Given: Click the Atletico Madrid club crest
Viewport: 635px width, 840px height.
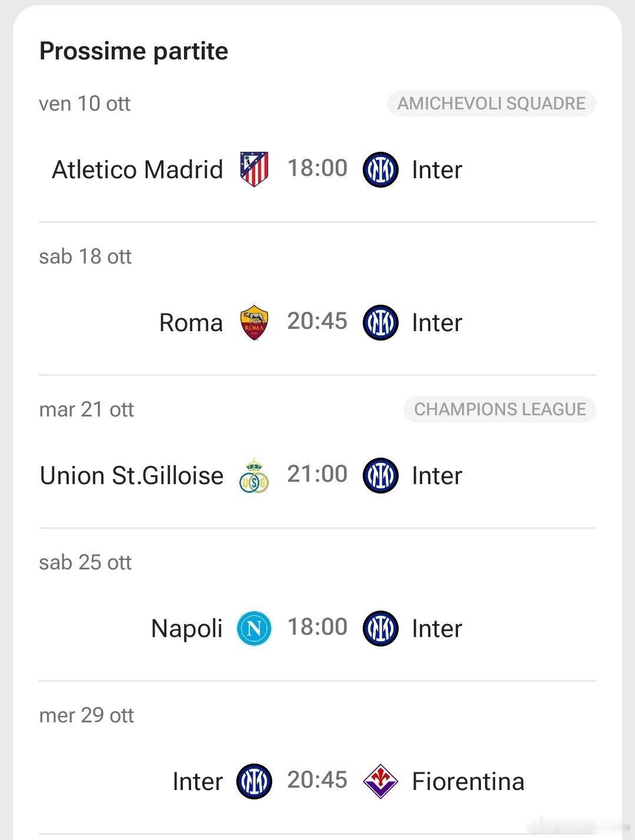Looking at the screenshot, I should 254,169.
